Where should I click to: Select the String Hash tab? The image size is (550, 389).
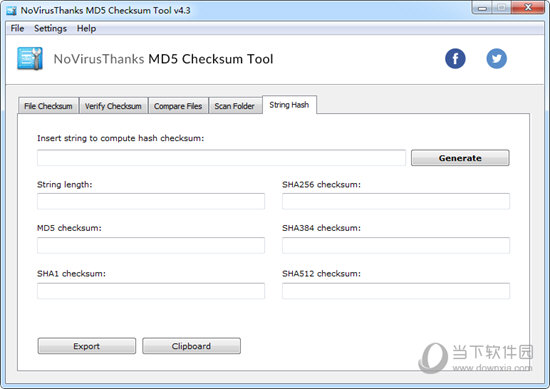point(289,105)
